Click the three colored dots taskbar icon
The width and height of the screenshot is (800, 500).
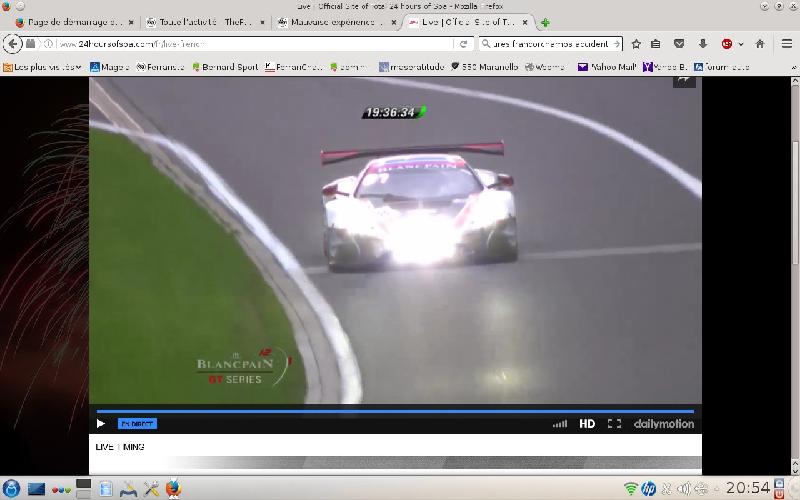point(61,490)
